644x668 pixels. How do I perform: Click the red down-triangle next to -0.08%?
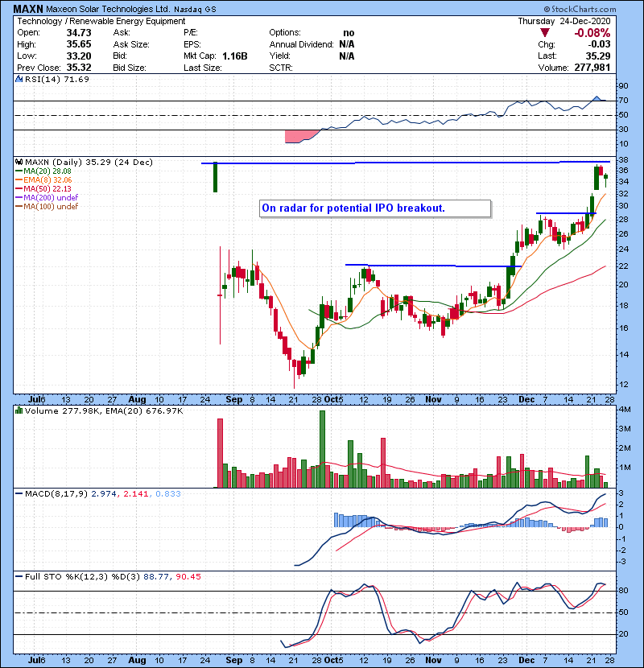pos(545,32)
